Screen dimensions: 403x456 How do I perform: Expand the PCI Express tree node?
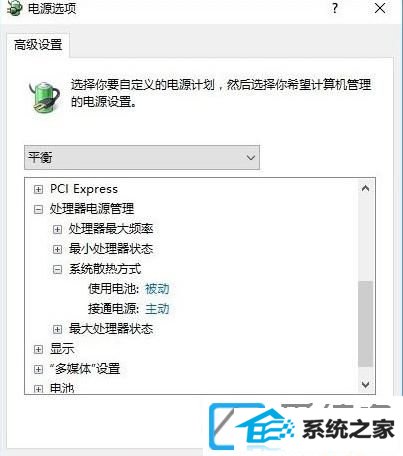click(x=38, y=189)
